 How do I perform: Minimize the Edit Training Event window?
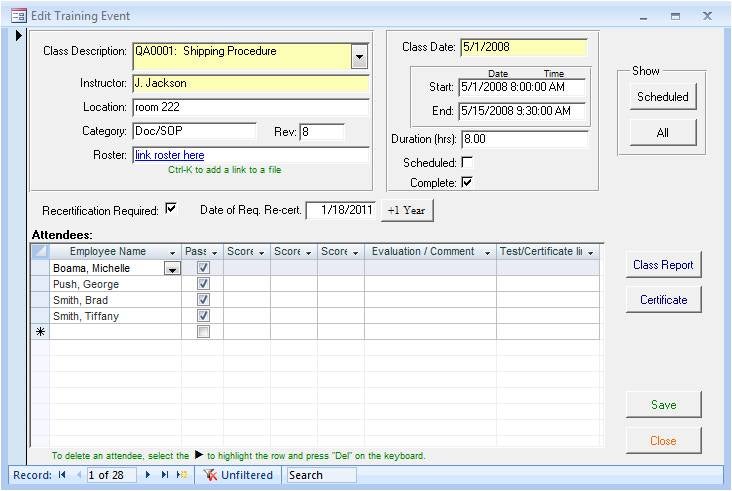point(644,17)
